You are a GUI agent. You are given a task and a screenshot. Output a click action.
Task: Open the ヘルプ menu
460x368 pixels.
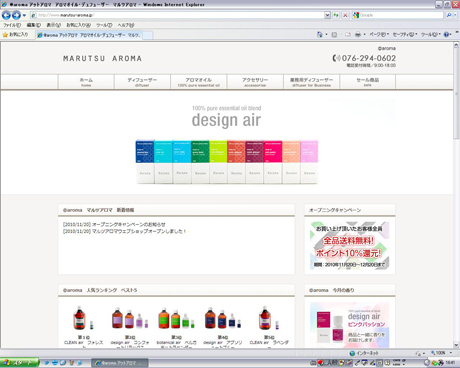[126, 25]
